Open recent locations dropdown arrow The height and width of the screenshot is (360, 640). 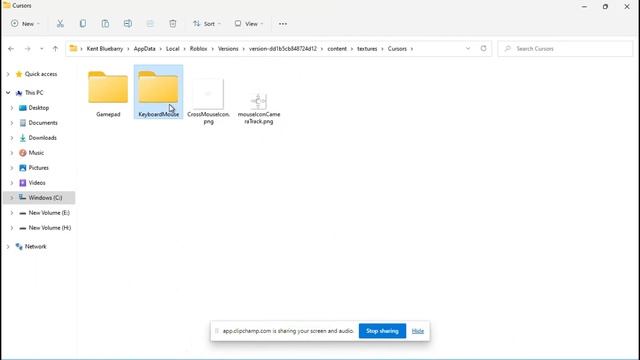click(42, 49)
